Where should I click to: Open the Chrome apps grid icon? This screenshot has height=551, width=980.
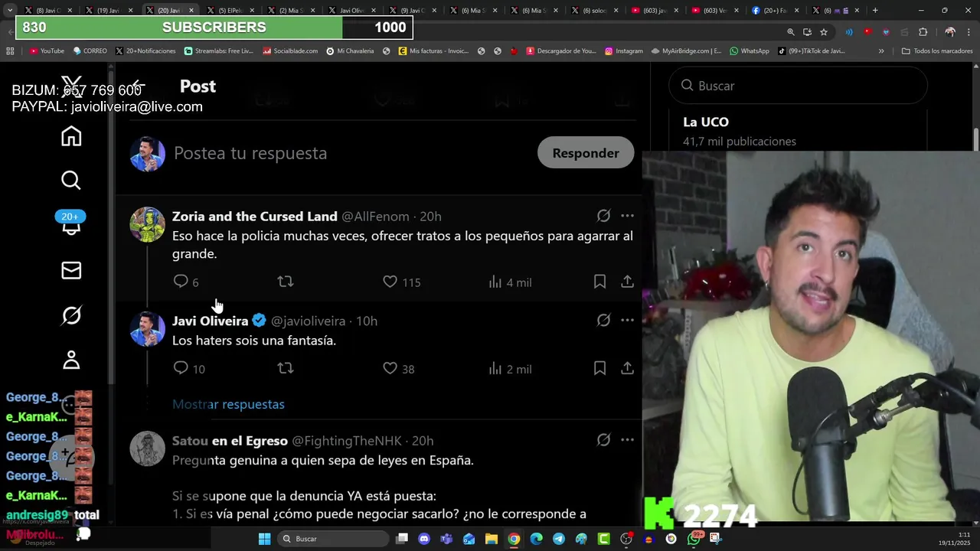(x=10, y=51)
